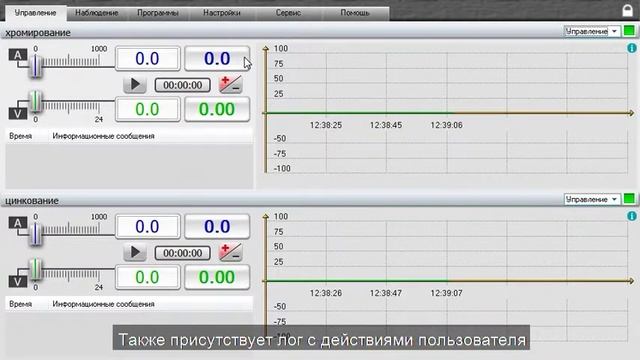Click Время column header in хромирование log

click(x=20, y=136)
